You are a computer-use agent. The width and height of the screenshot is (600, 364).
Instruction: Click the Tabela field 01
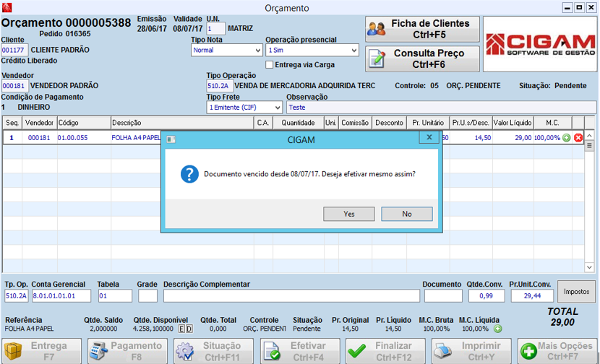[x=115, y=296]
